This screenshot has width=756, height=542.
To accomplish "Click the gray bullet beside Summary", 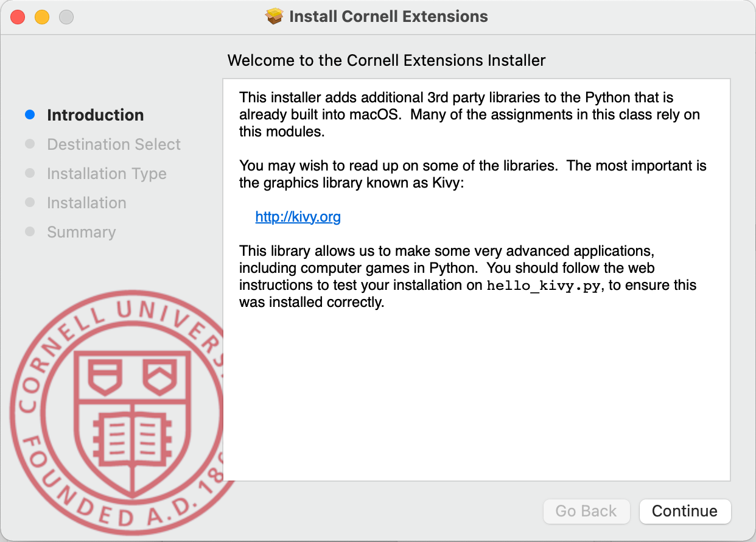I will click(x=30, y=232).
